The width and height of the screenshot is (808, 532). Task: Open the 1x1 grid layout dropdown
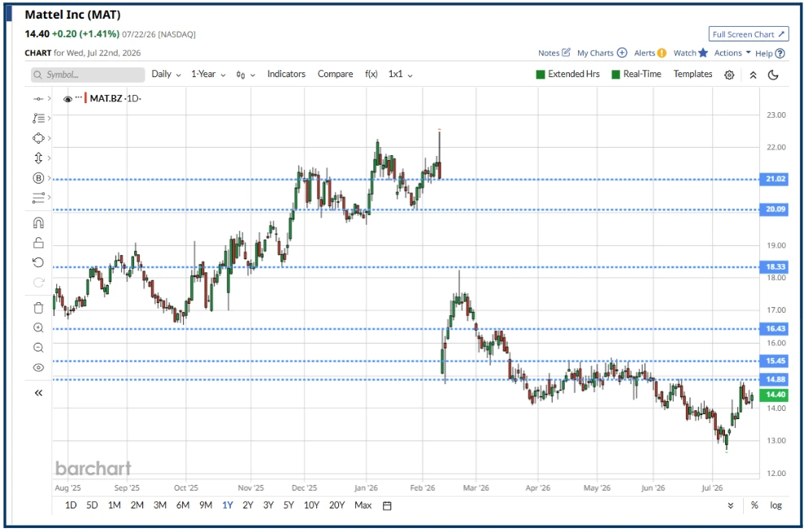click(401, 74)
